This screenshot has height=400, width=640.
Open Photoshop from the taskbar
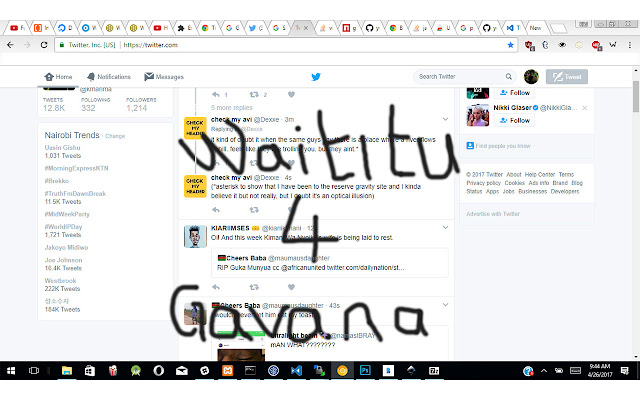[365, 370]
